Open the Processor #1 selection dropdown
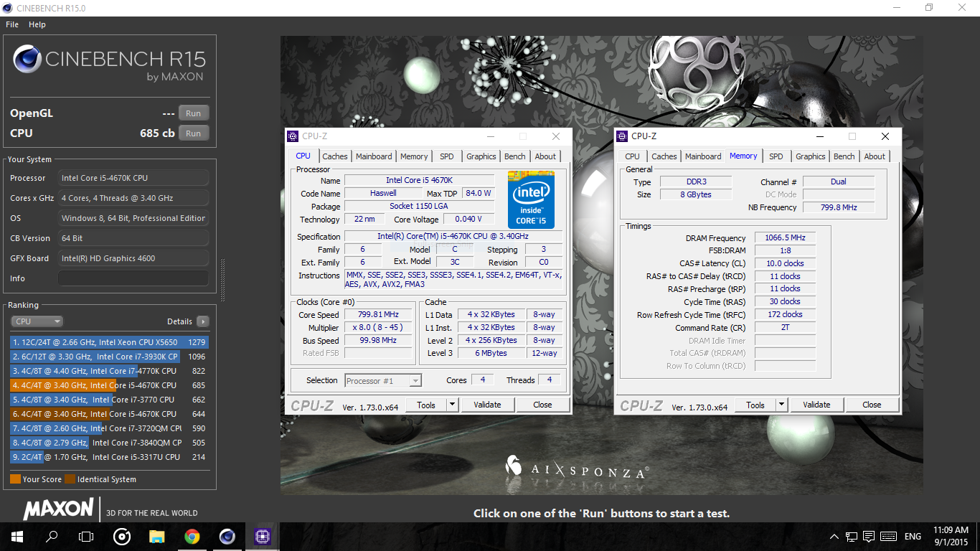980x551 pixels. coord(383,381)
